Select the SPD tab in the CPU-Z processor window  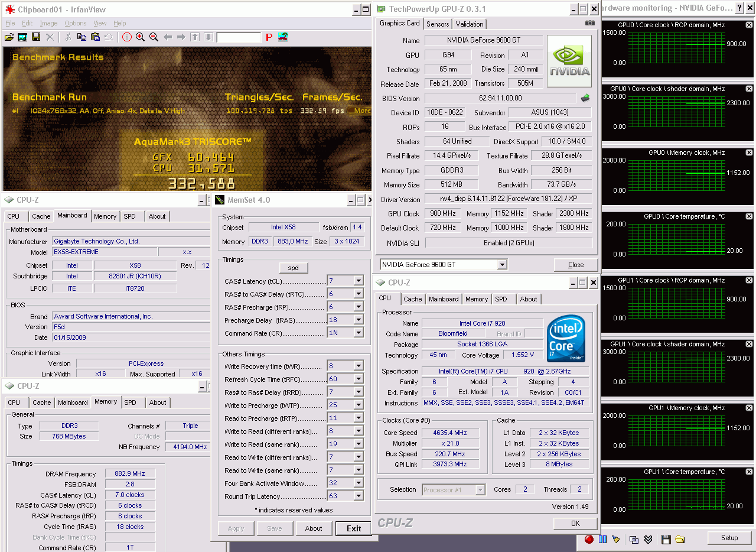pos(501,299)
